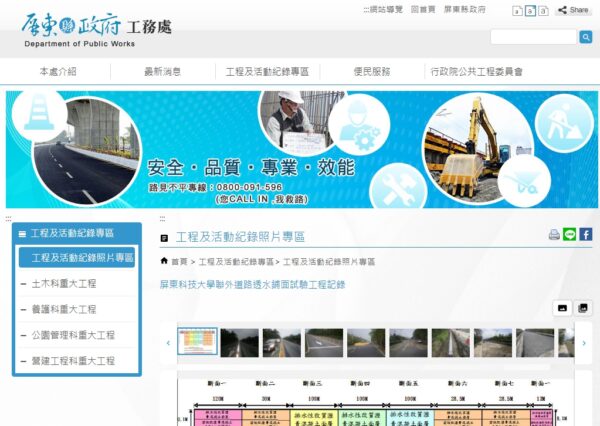Switch to gallery view icon
Screen dimensions: 600x426
click(583, 308)
